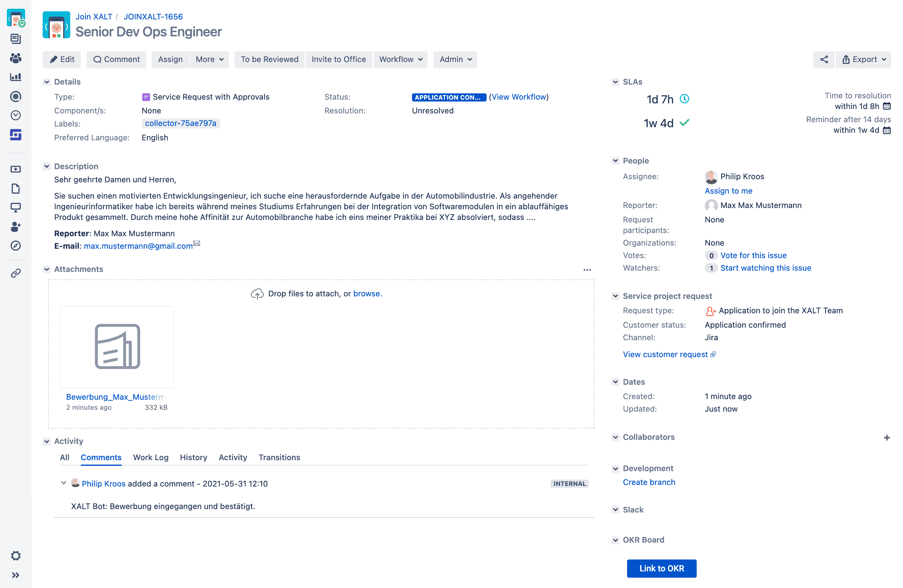Collapse the SLAs section
This screenshot has width=903, height=588.
(x=615, y=82)
